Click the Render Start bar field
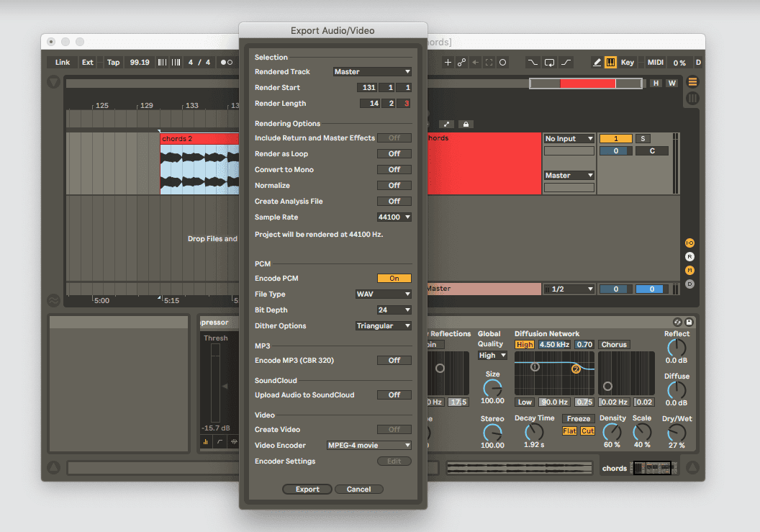The width and height of the screenshot is (760, 532). point(367,87)
